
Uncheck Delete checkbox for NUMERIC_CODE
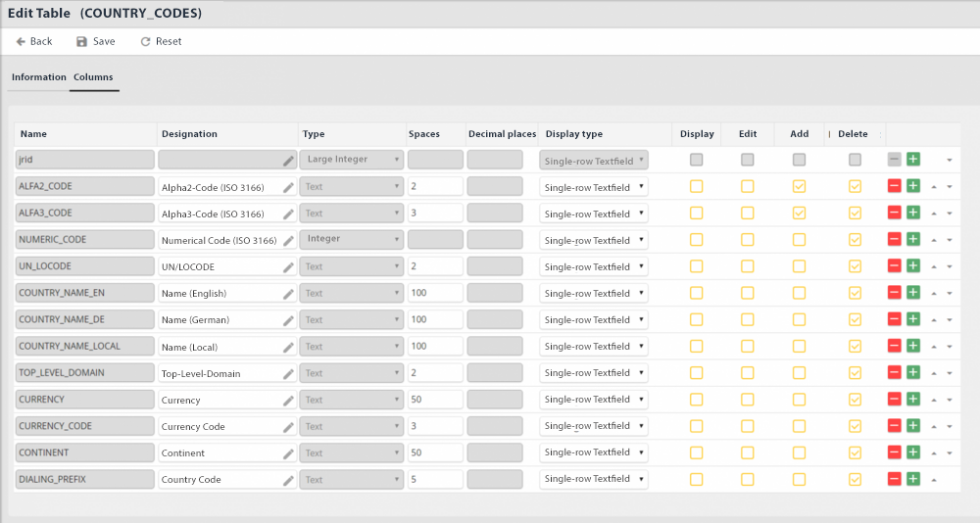pyautogui.click(x=855, y=239)
